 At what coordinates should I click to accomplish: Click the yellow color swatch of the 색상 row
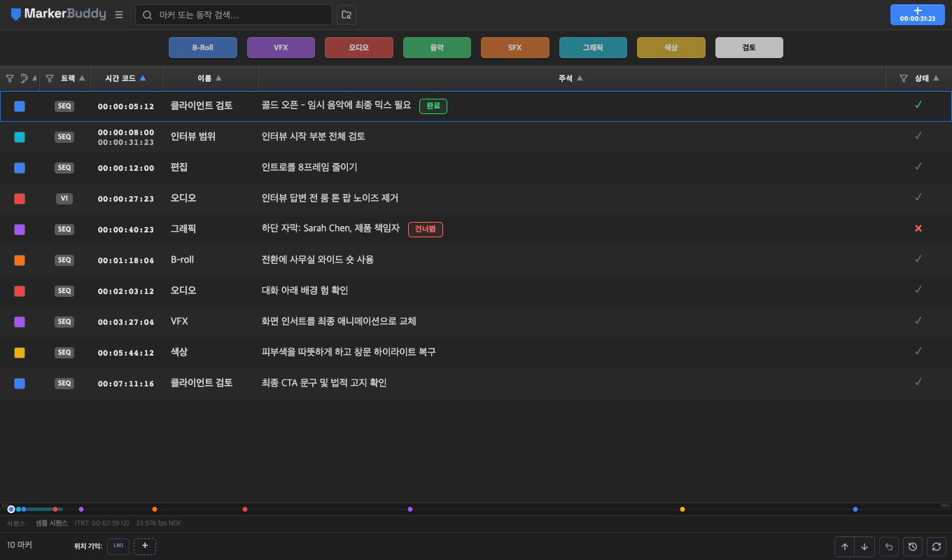click(x=20, y=353)
